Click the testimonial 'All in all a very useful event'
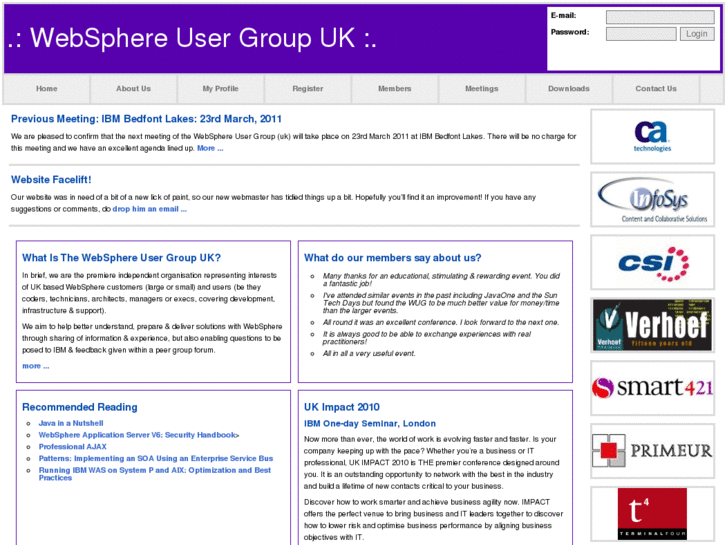This screenshot has height=545, width=727. tap(369, 353)
